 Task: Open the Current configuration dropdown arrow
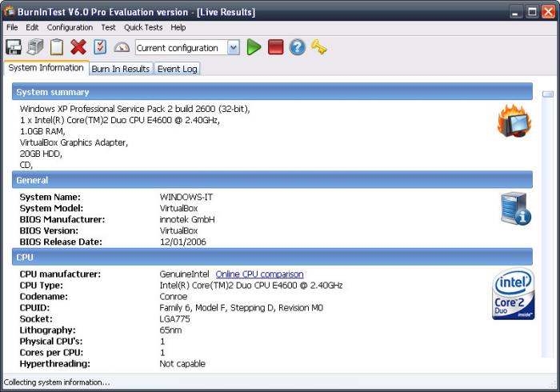pos(234,47)
